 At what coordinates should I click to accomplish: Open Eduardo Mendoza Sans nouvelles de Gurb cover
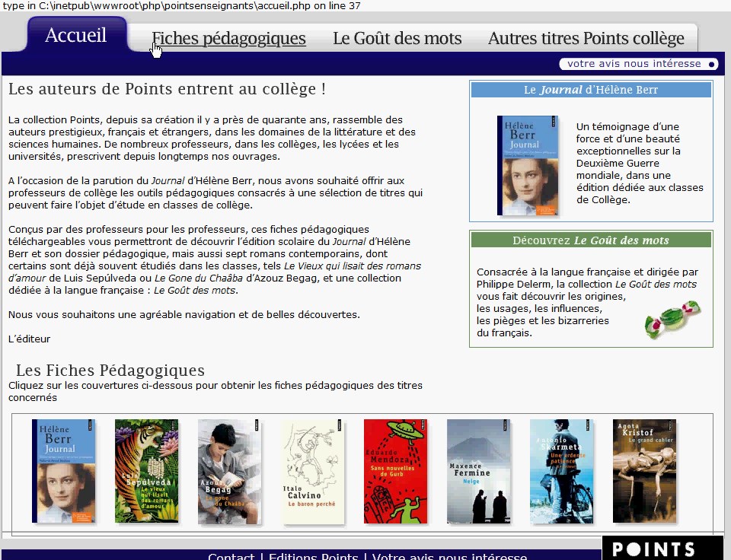pyautogui.click(x=395, y=471)
